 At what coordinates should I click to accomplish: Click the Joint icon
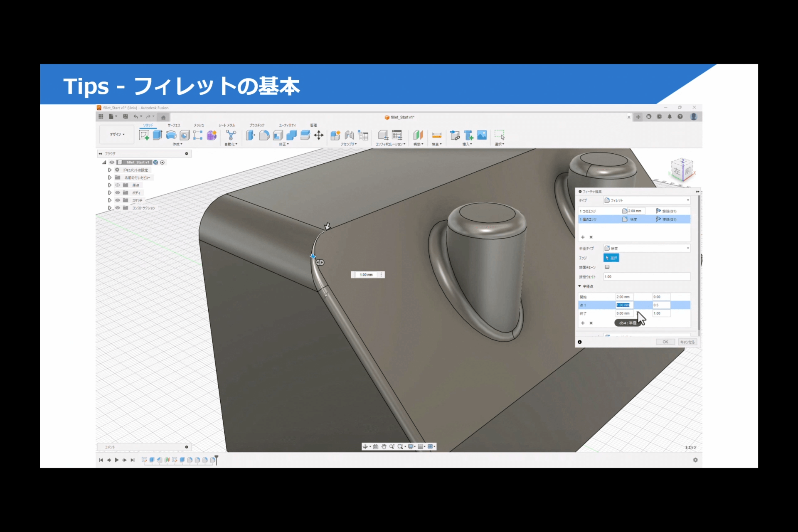coord(350,135)
